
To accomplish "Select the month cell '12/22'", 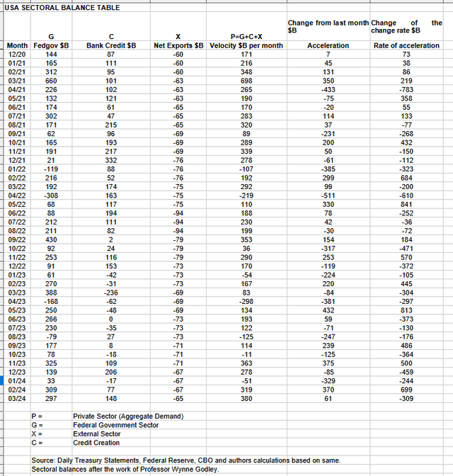I will (17, 266).
